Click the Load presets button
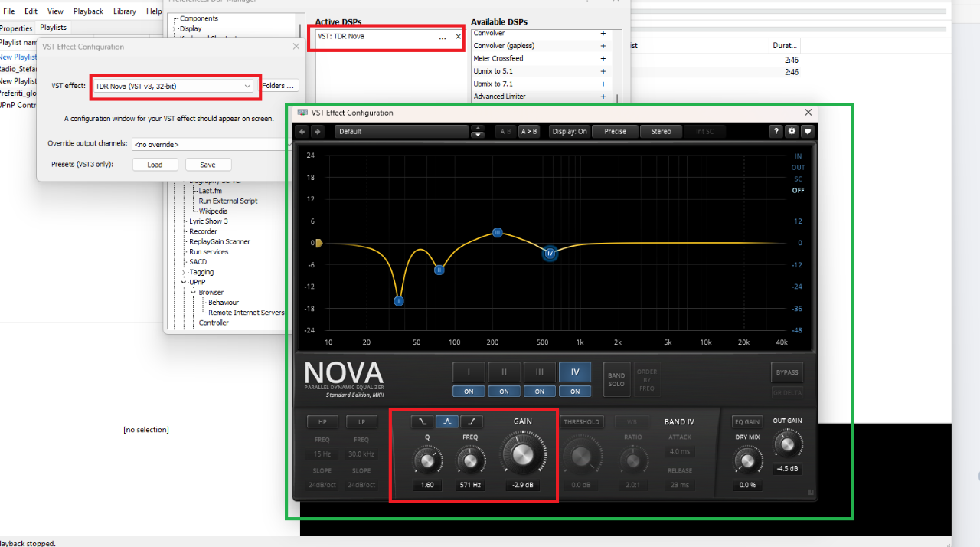The width and height of the screenshot is (980, 547). [x=155, y=165]
